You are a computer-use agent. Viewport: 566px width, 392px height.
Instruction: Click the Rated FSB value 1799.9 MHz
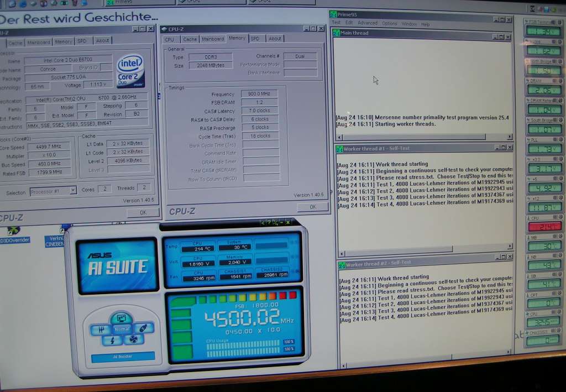pyautogui.click(x=50, y=172)
